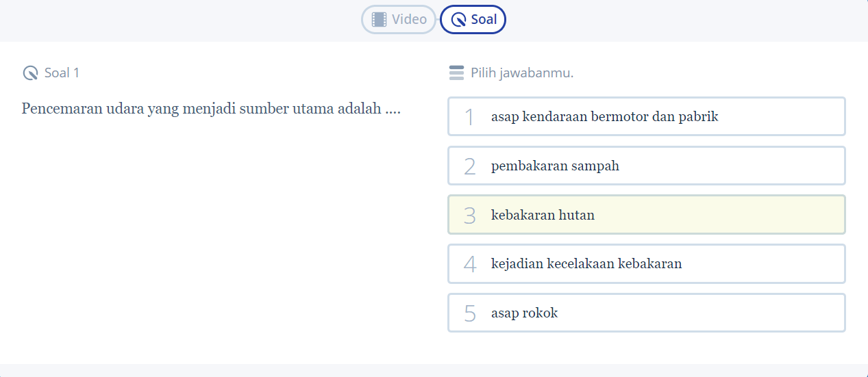This screenshot has height=377, width=868.
Task: Click the magnifier icon in the Soal tab
Action: [459, 19]
